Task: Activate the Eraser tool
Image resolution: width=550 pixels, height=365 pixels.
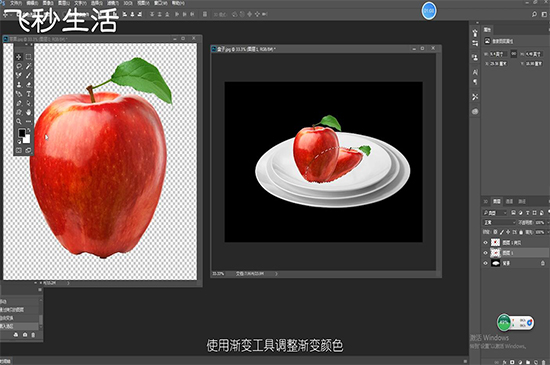Action: 28,85
